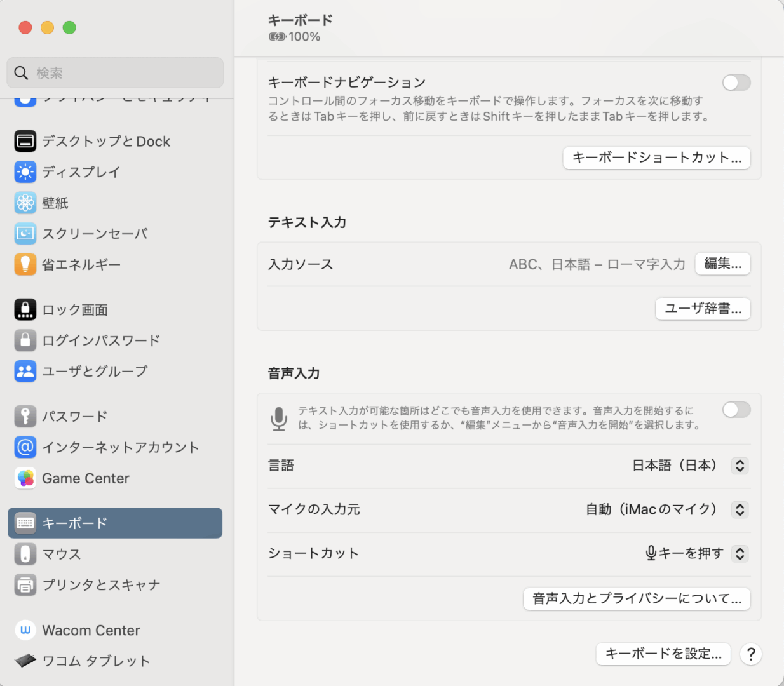
Task: Open the dictation shortcut (ショートカット) dropdown
Action: pos(740,553)
